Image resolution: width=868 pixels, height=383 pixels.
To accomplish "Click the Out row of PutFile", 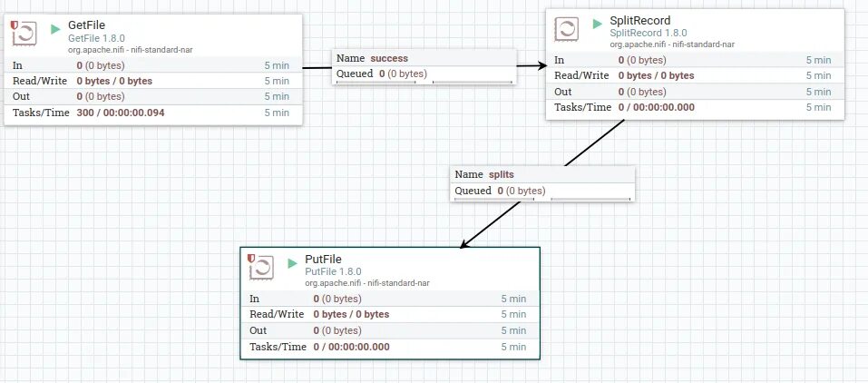I will point(390,330).
